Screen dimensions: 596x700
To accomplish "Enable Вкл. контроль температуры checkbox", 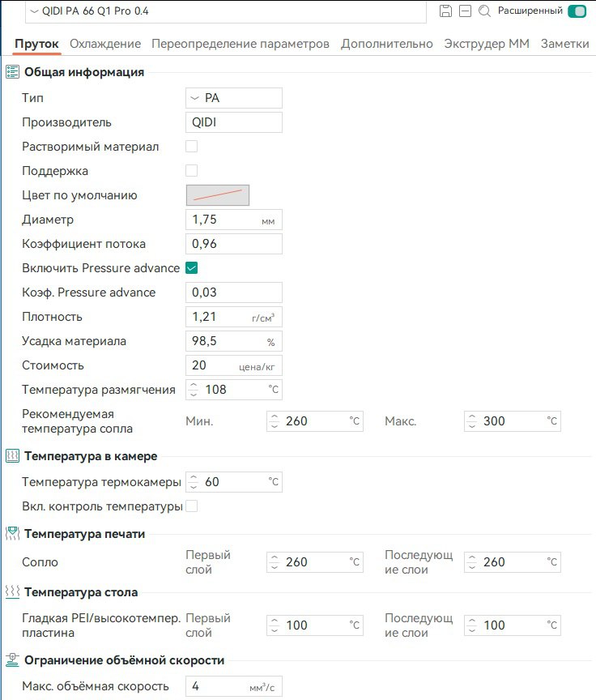I will tap(192, 506).
